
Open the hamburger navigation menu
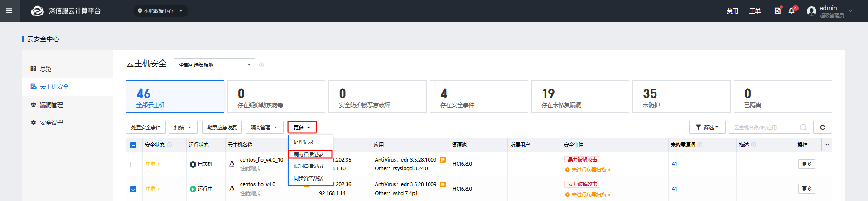9,11
